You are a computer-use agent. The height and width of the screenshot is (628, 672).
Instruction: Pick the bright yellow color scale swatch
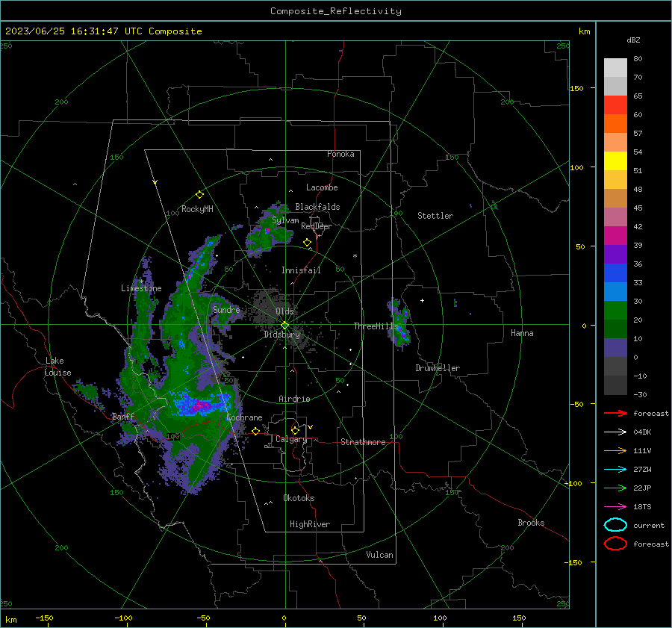(615, 161)
